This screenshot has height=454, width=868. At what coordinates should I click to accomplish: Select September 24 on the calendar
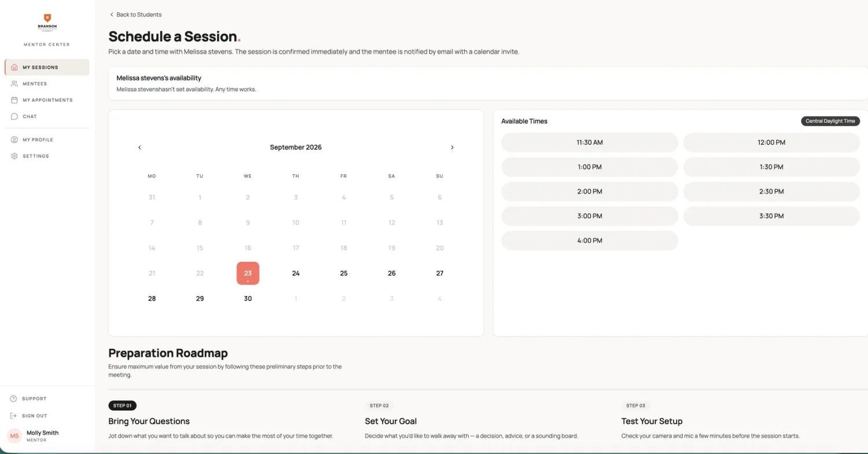pyautogui.click(x=296, y=273)
